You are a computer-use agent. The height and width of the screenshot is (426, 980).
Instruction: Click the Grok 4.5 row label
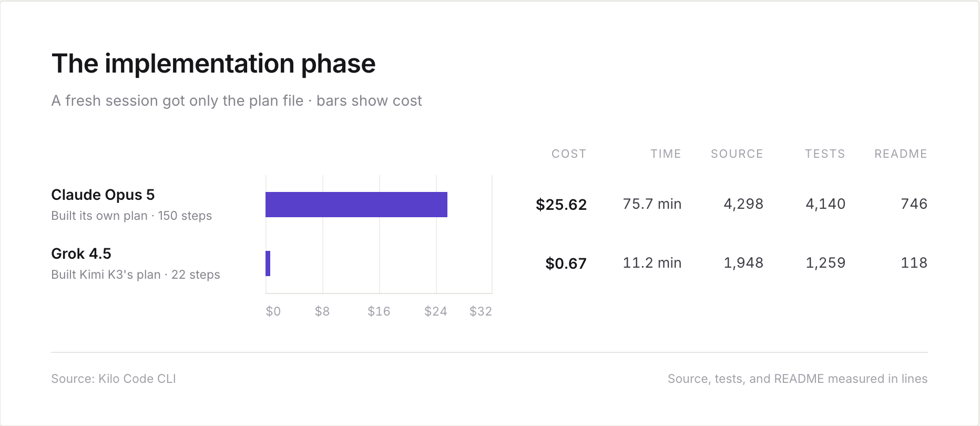(81, 254)
